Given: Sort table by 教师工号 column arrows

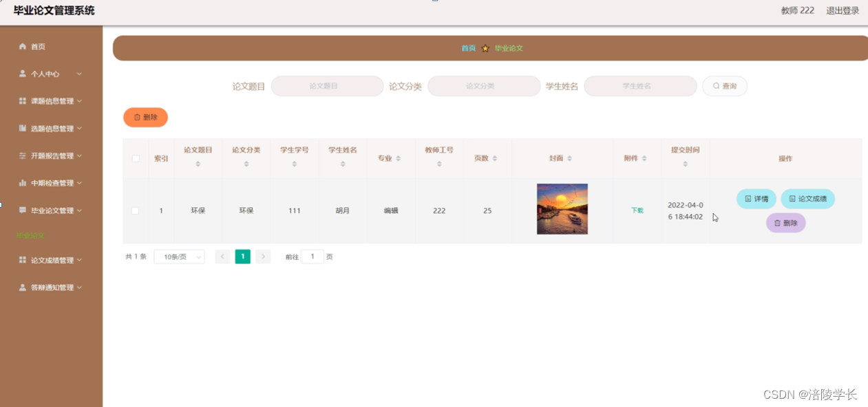Looking at the screenshot, I should coord(439,164).
